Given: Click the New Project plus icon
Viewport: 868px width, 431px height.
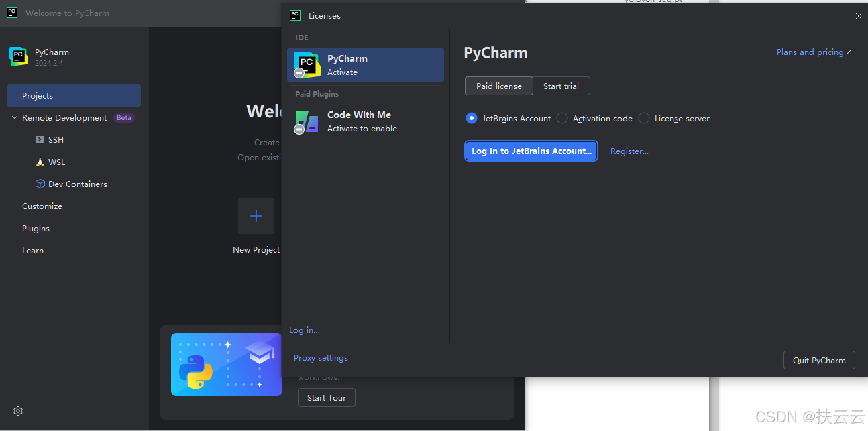Looking at the screenshot, I should [x=256, y=216].
